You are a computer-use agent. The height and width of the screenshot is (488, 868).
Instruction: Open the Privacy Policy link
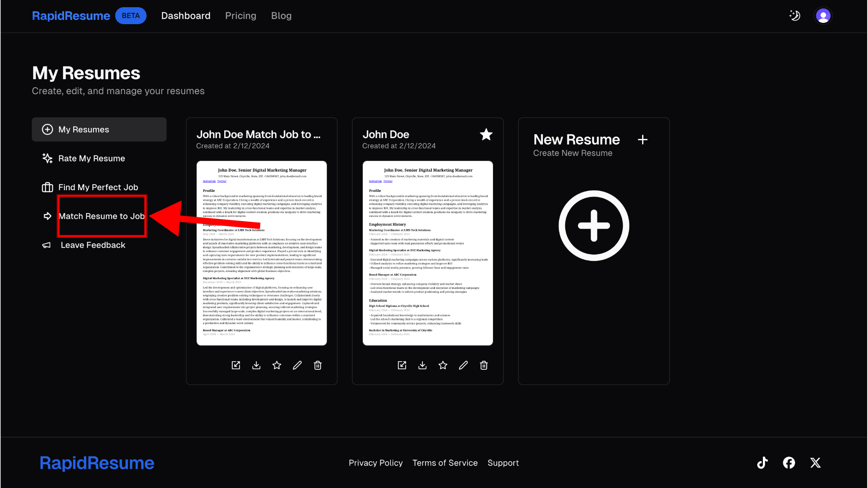pyautogui.click(x=376, y=463)
